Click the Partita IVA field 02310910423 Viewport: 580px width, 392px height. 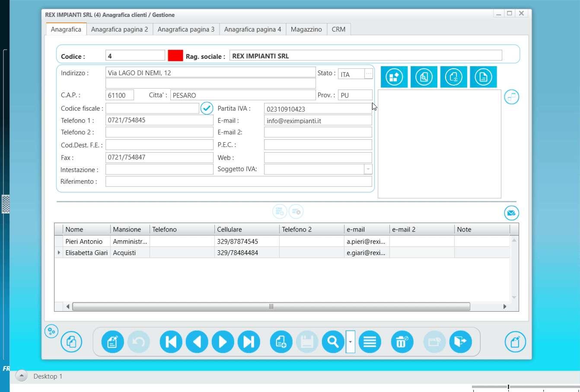click(318, 109)
